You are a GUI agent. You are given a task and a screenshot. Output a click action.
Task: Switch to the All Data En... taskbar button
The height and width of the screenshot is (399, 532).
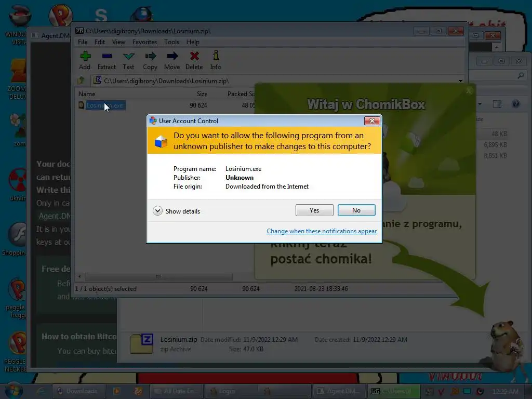coord(177,391)
